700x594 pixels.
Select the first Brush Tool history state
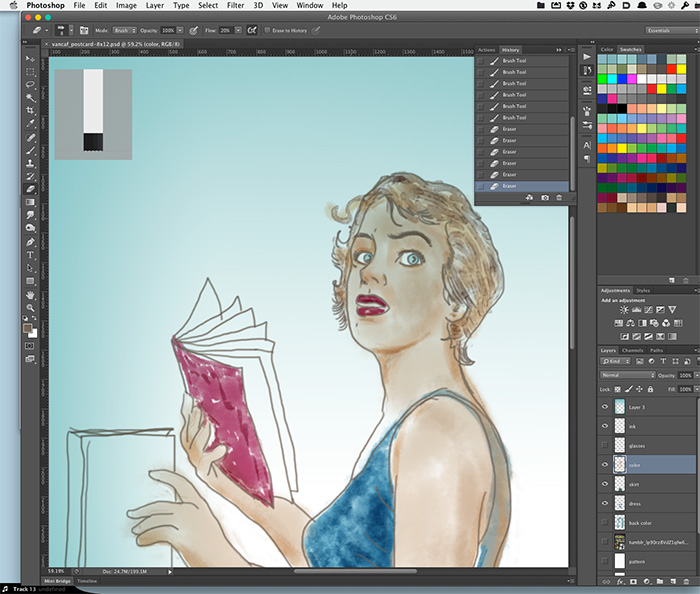point(522,61)
